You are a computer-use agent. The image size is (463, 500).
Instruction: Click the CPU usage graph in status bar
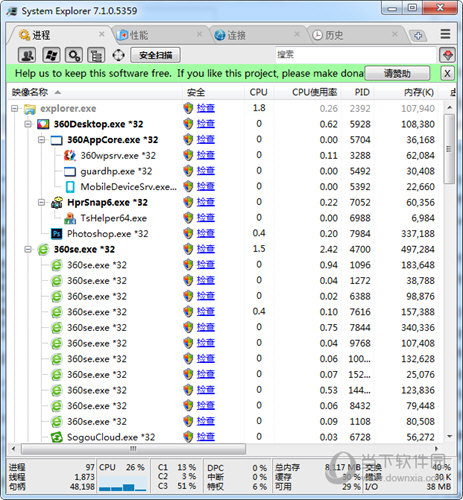[123, 483]
